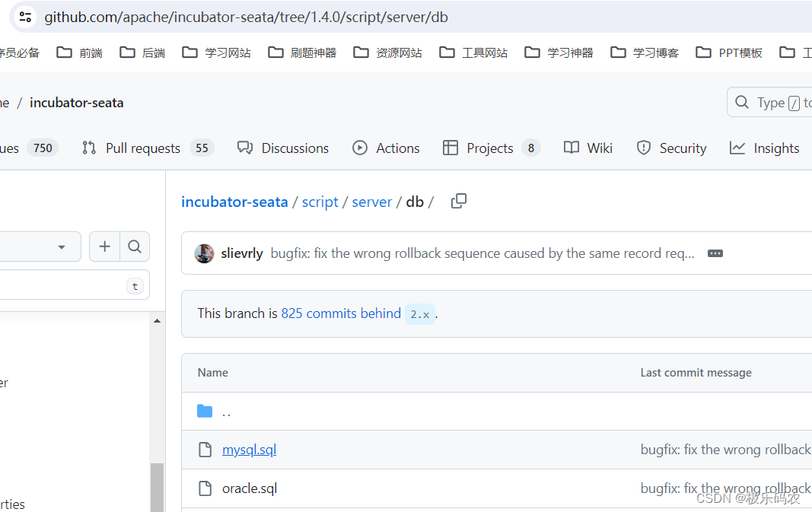
Task: Open the Security tab
Action: 671,148
